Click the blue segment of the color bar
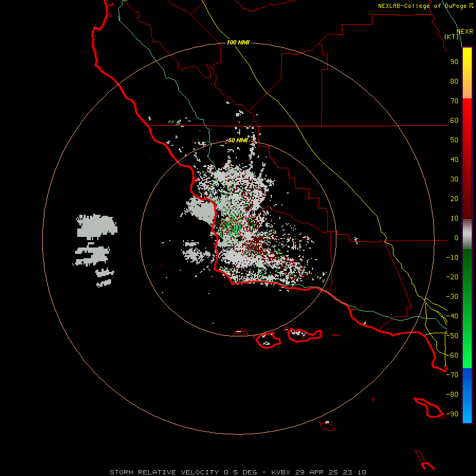The image size is (476, 476). point(467,396)
